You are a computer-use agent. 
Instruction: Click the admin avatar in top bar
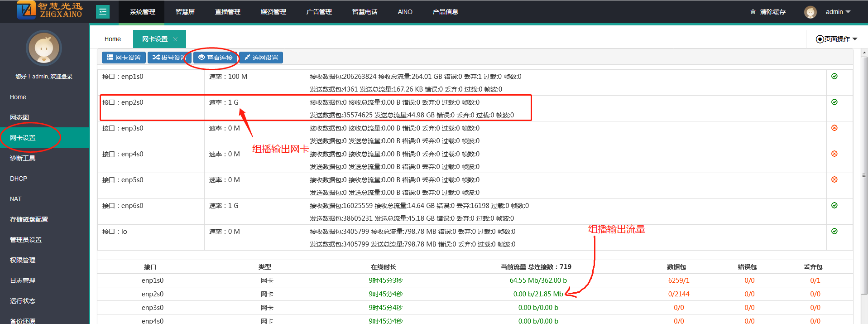pos(810,12)
